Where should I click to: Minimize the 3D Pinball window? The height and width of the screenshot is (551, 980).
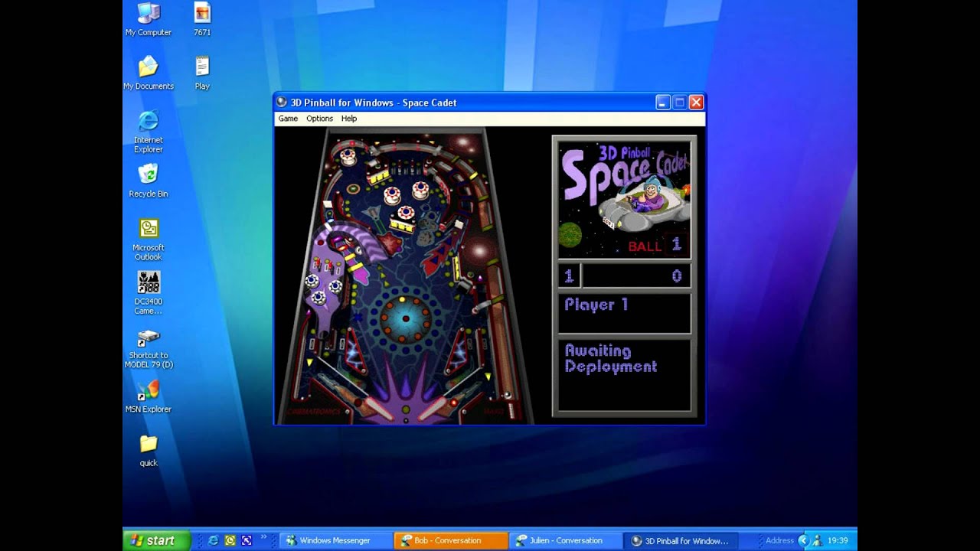(663, 103)
